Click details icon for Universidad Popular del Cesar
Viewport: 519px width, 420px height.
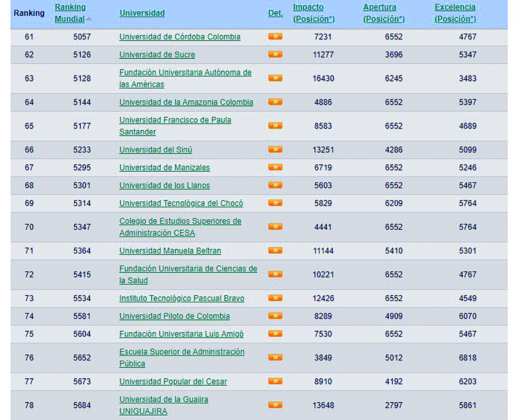click(275, 381)
